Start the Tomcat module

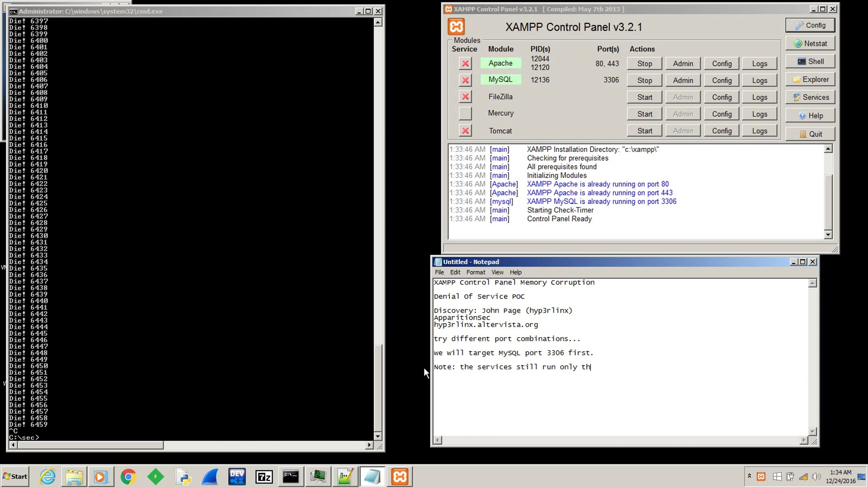644,131
